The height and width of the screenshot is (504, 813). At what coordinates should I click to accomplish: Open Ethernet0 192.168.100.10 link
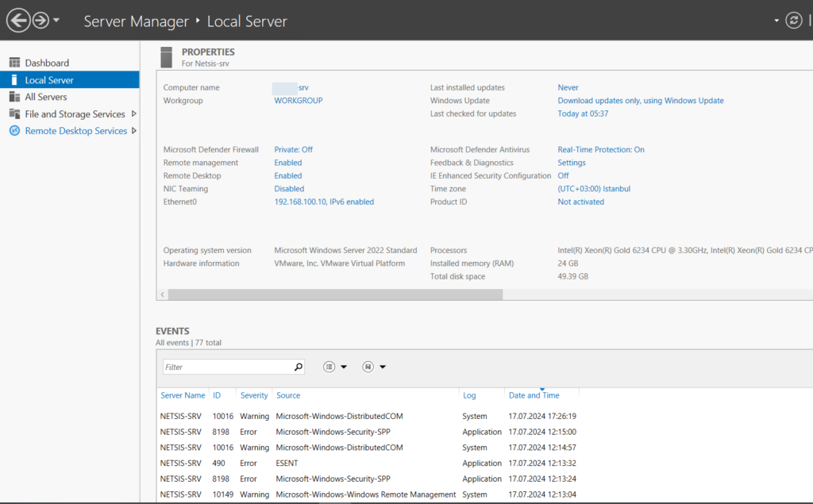coord(324,202)
